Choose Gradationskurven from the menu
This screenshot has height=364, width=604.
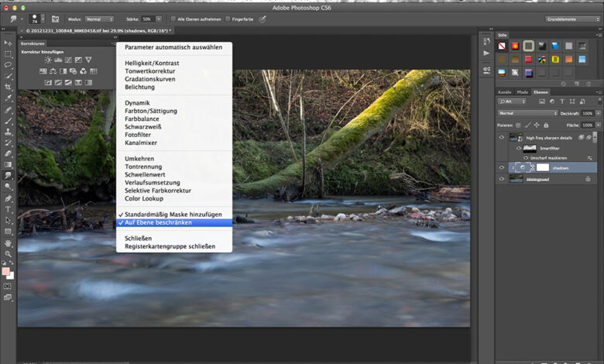[149, 78]
